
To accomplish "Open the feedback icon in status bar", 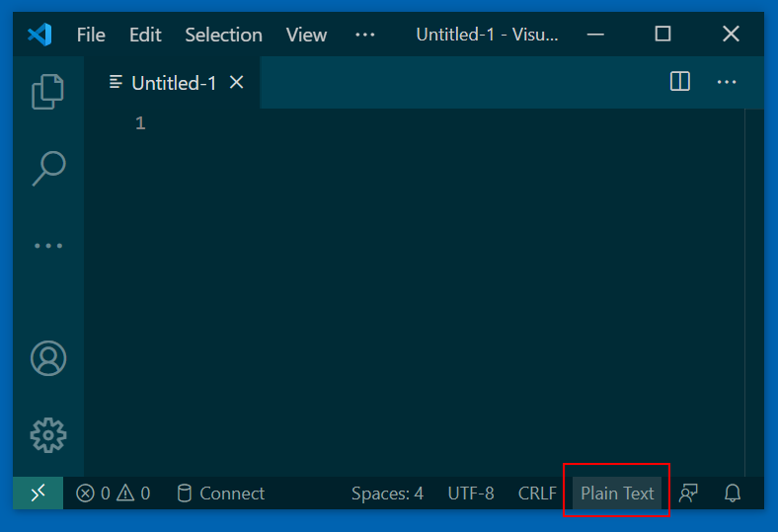I will (x=689, y=494).
